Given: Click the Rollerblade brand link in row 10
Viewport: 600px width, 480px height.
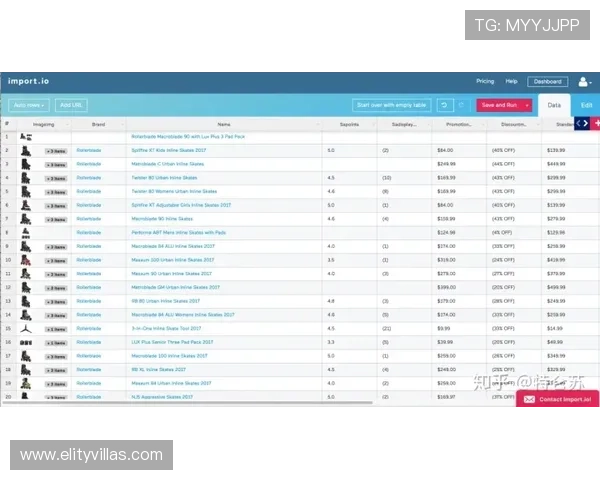Looking at the screenshot, I should click(89, 260).
